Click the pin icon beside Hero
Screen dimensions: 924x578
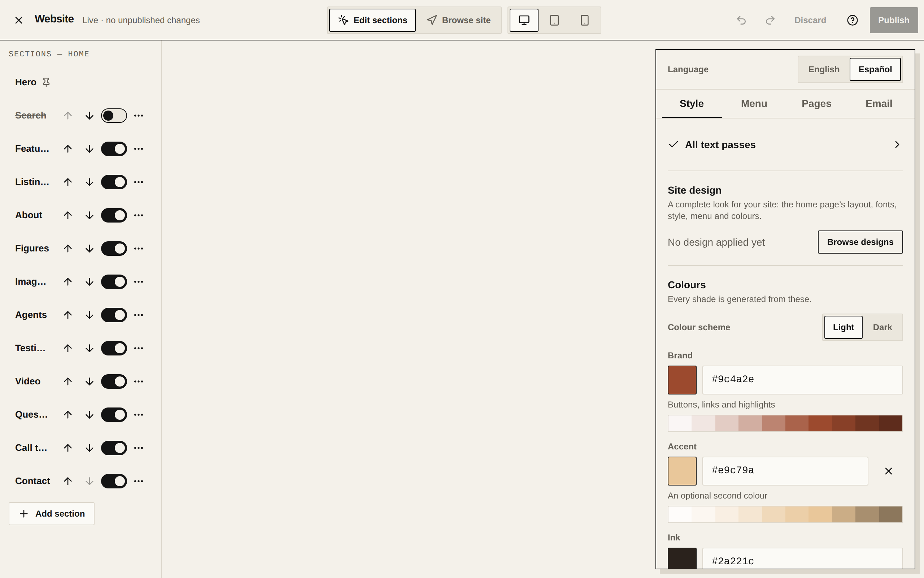point(46,82)
